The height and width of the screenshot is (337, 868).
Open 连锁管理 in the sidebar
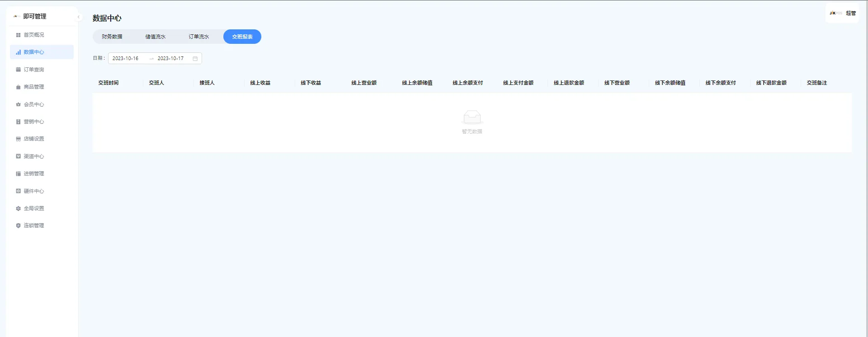(34, 225)
